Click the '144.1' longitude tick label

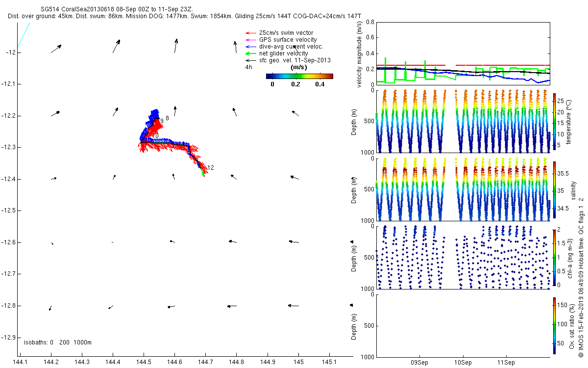[x=19, y=362]
